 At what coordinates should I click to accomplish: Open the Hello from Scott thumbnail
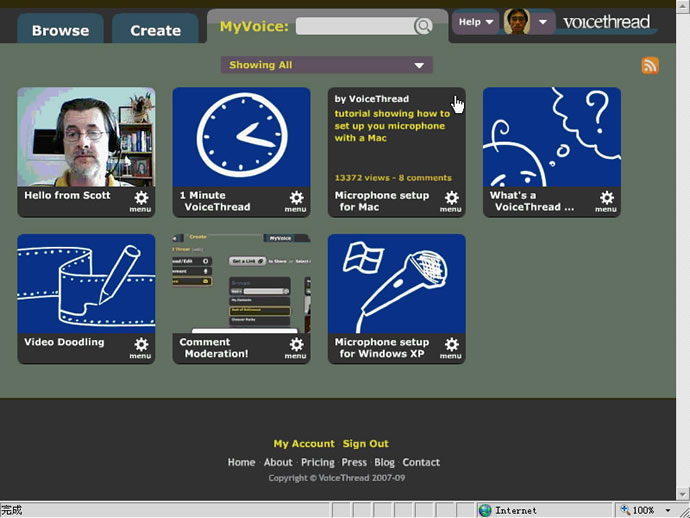coord(86,137)
